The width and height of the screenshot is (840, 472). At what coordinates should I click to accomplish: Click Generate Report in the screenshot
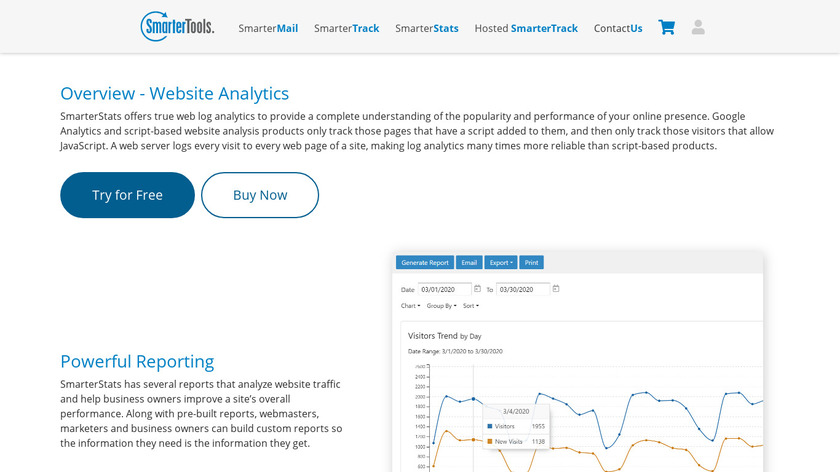[425, 263]
